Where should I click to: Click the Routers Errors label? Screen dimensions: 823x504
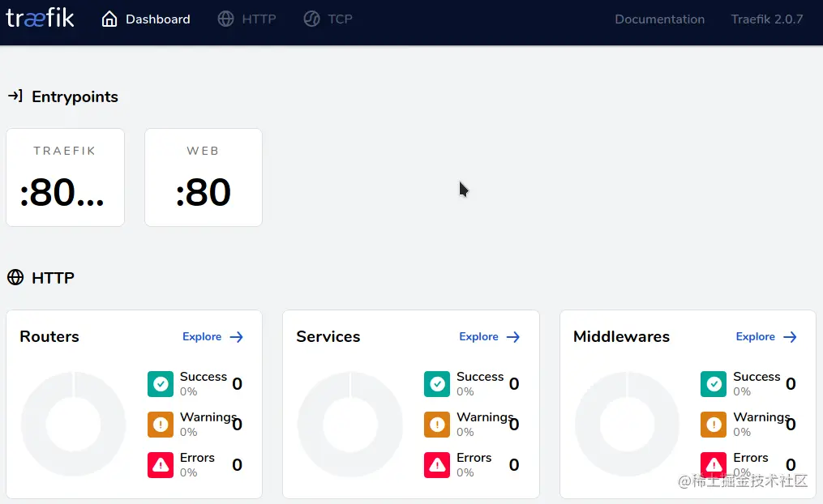click(x=197, y=457)
